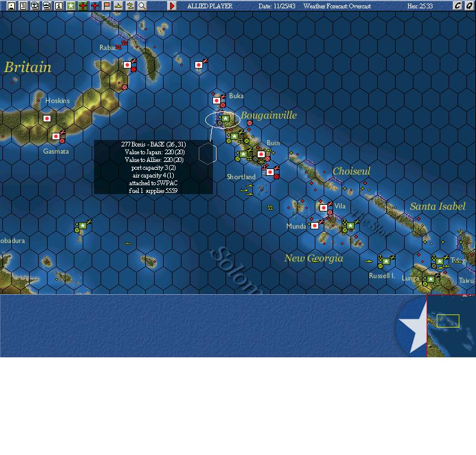This screenshot has width=476, height=455.
Task: Click the minimap overview in bottom corner
Action: coord(451,326)
